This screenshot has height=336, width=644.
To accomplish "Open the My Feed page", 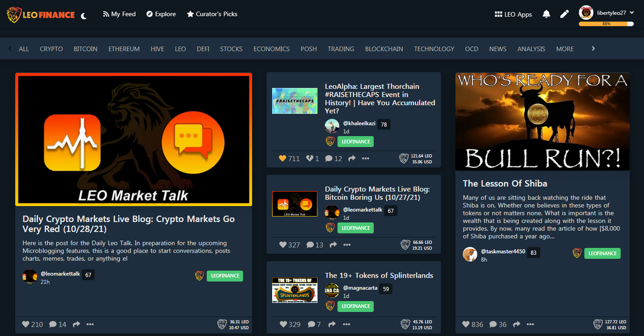I will click(119, 14).
